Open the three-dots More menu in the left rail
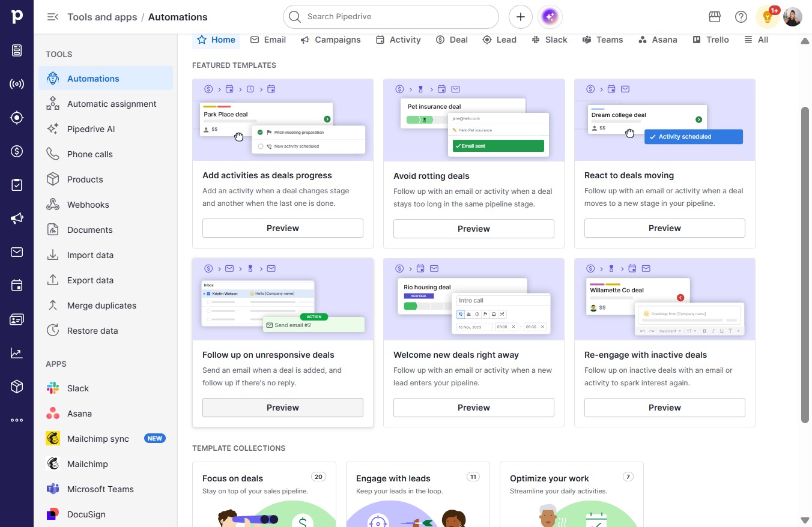 click(17, 420)
